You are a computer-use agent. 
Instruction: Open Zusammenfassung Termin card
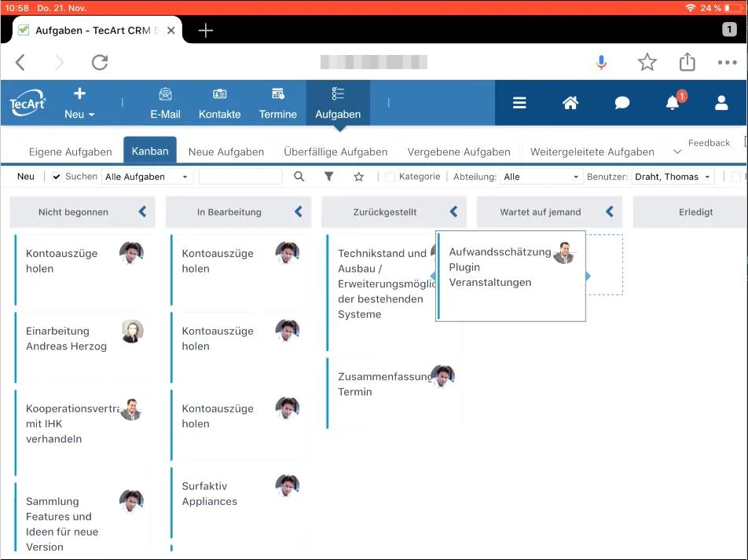pyautogui.click(x=394, y=393)
